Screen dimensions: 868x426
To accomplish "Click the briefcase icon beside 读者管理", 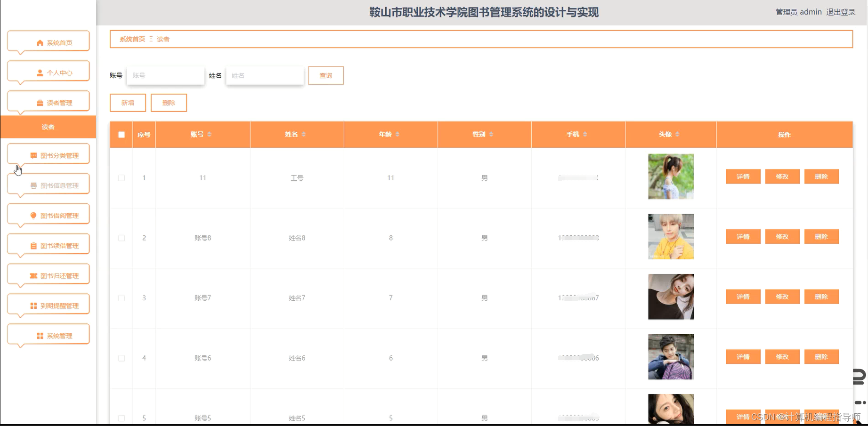I will tap(40, 103).
